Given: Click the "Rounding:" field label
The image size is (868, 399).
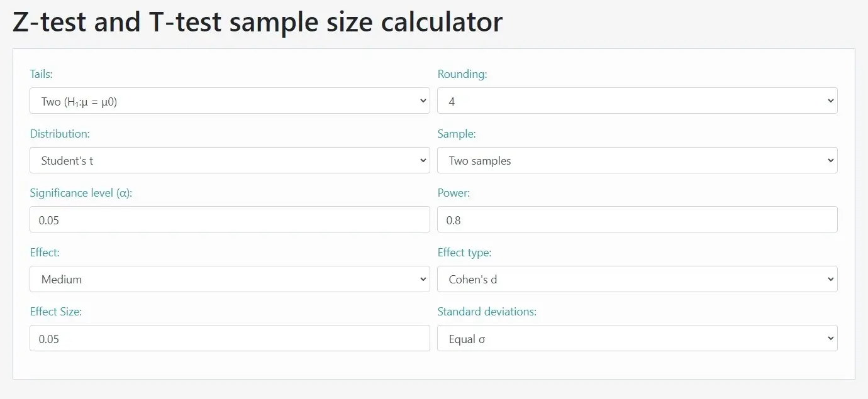Looking at the screenshot, I should pos(462,74).
